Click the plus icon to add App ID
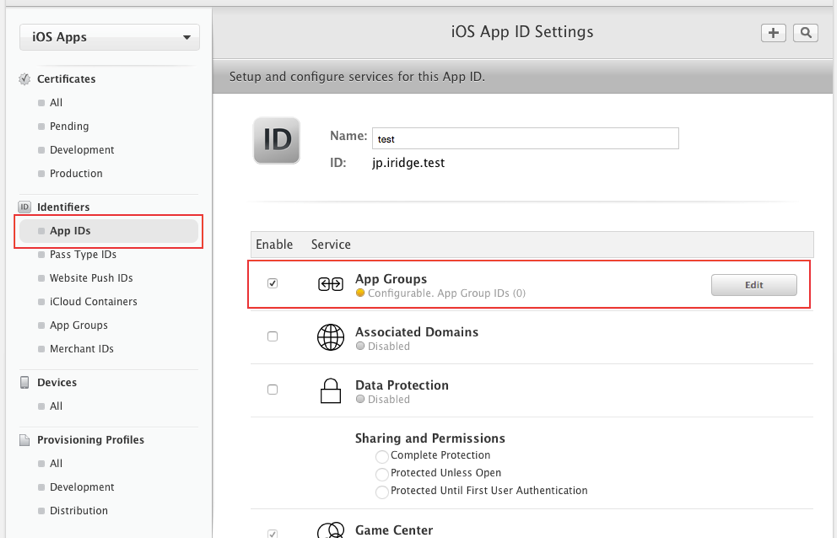Viewport: 837px width, 538px height. pos(773,33)
